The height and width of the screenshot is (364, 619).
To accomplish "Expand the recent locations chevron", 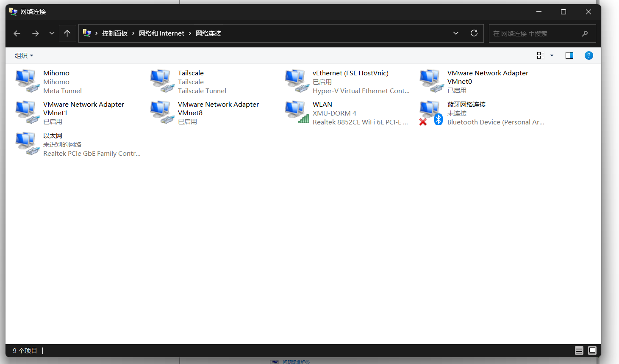I will 52,33.
